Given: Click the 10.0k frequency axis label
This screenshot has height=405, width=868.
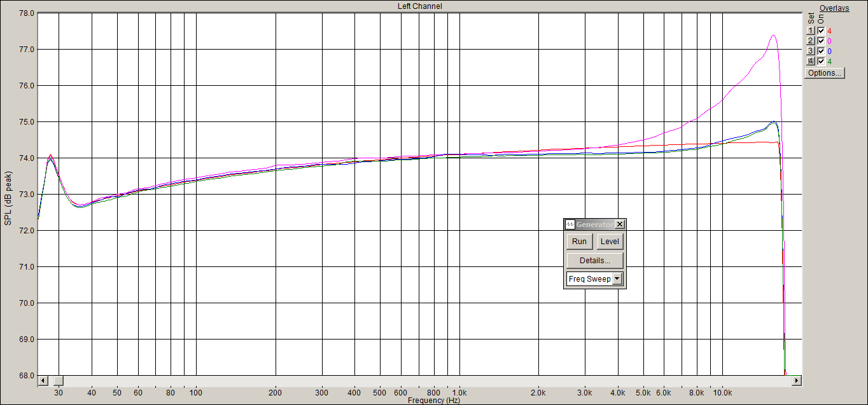Looking at the screenshot, I should coord(722,392).
